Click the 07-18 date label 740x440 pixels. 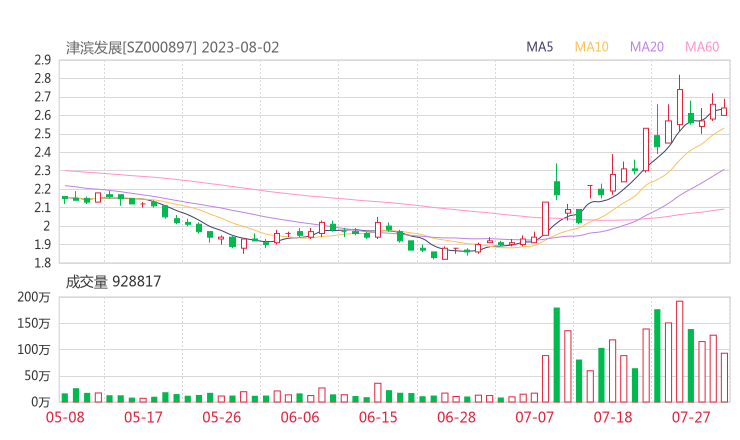613,417
